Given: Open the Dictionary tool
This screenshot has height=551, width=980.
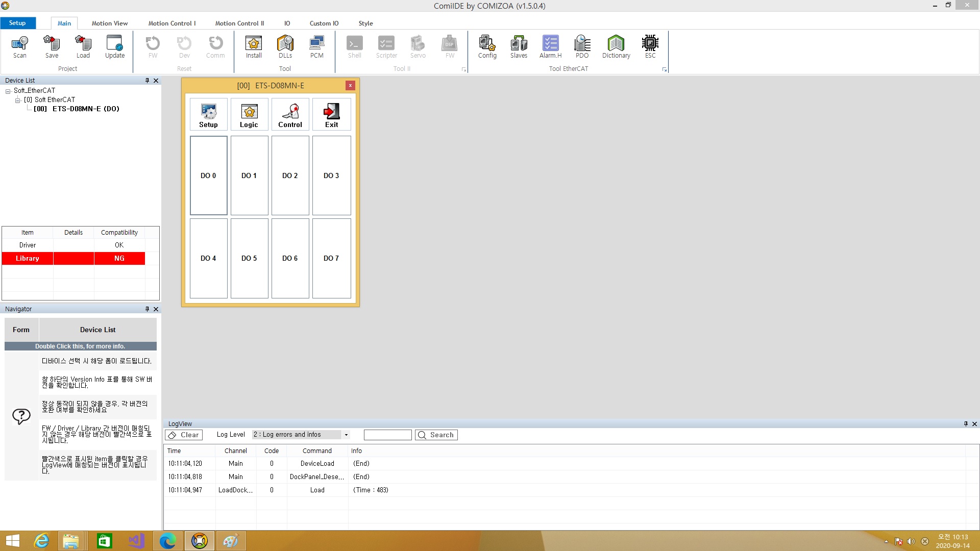Looking at the screenshot, I should click(x=616, y=47).
